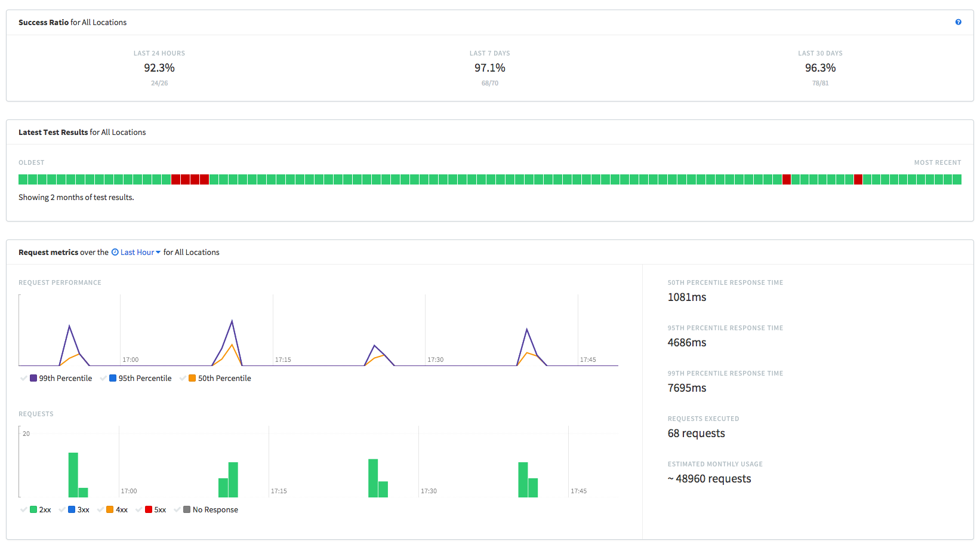Screen dimensions: 980x547
Task: Open the help icon in Success Ratio panel
Action: [958, 22]
